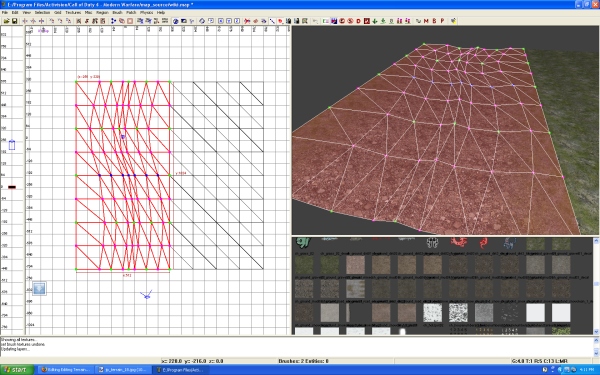Click the first red flip-axis icon after Save
Screen dimensions: 600x375
coord(25,21)
